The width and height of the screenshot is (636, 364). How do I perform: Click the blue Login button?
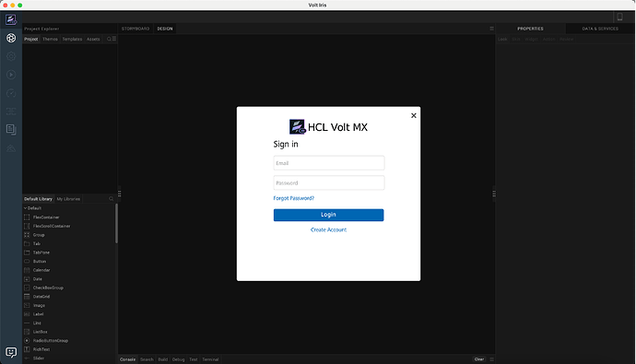tap(328, 215)
